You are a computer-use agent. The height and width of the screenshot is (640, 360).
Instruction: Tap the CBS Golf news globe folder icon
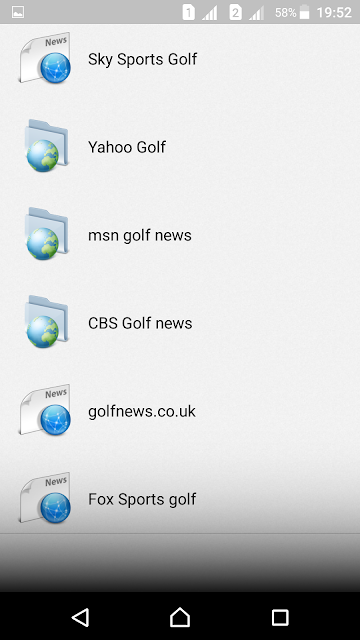pyautogui.click(x=45, y=322)
